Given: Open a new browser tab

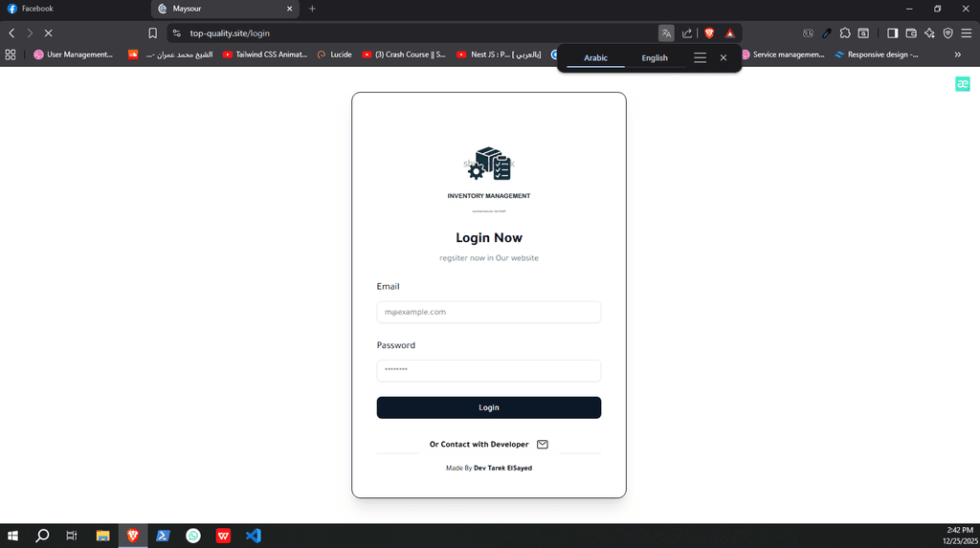Looking at the screenshot, I should point(313,9).
